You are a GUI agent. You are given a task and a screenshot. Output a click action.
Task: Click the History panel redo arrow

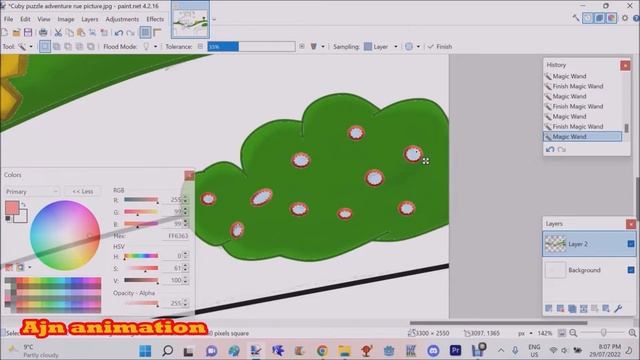tap(562, 149)
